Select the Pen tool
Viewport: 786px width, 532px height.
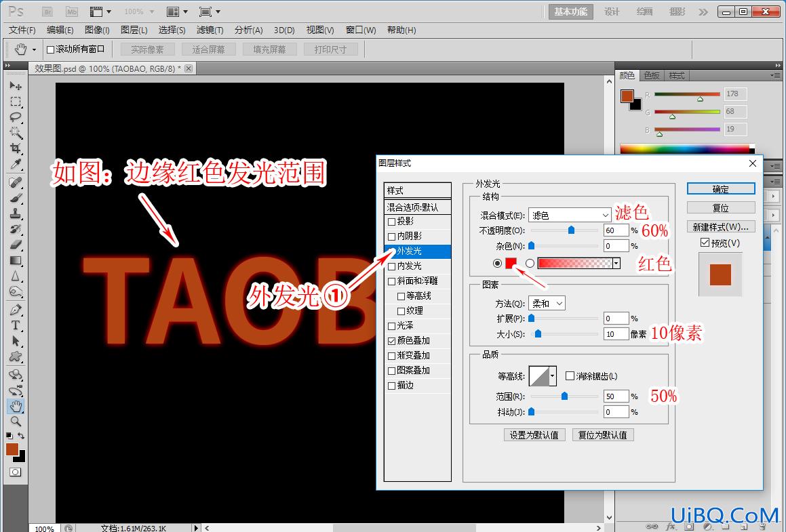[16, 310]
